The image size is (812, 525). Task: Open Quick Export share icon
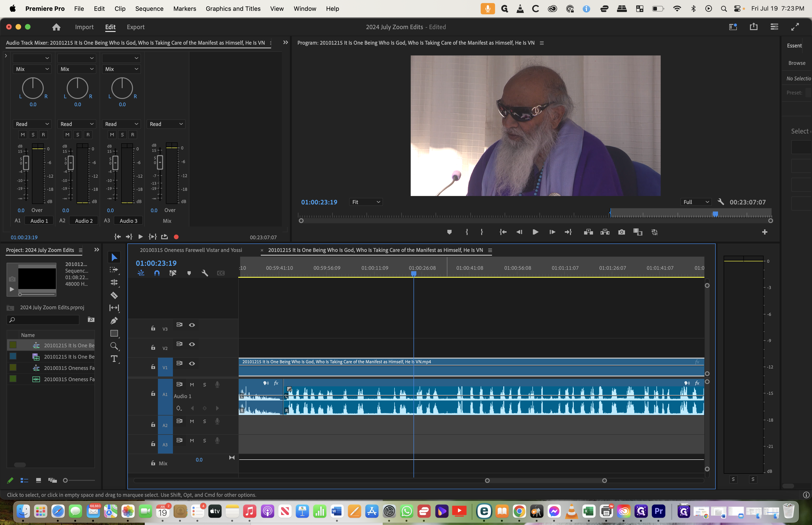pyautogui.click(x=754, y=27)
